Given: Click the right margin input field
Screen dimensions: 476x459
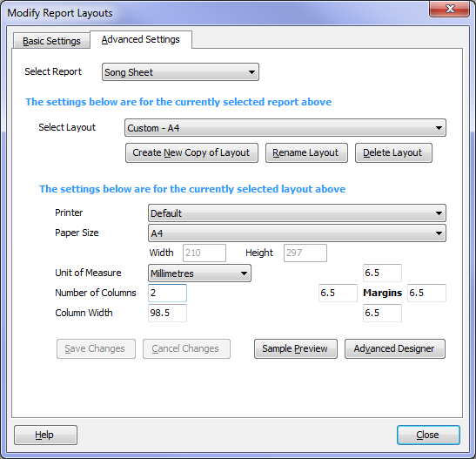Looking at the screenshot, I should 426,293.
